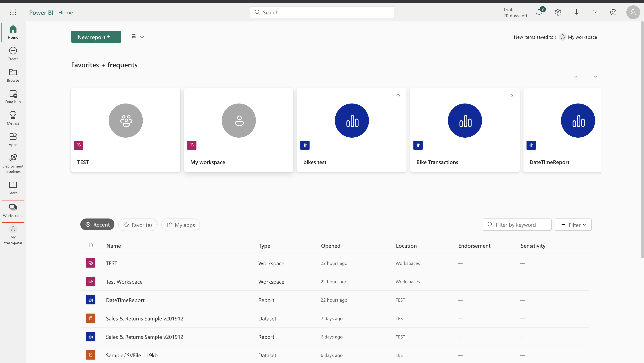Image resolution: width=644 pixels, height=363 pixels.
Task: Sort by the Location column header
Action: click(x=406, y=246)
